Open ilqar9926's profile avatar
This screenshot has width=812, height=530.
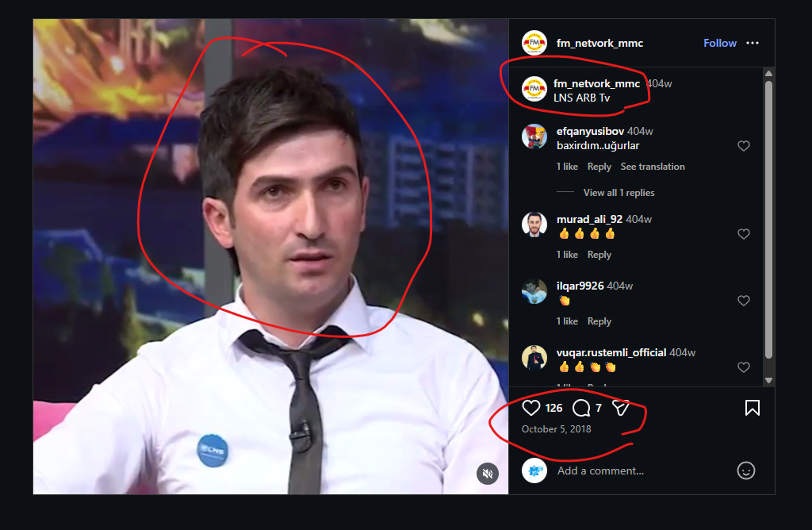[534, 292]
